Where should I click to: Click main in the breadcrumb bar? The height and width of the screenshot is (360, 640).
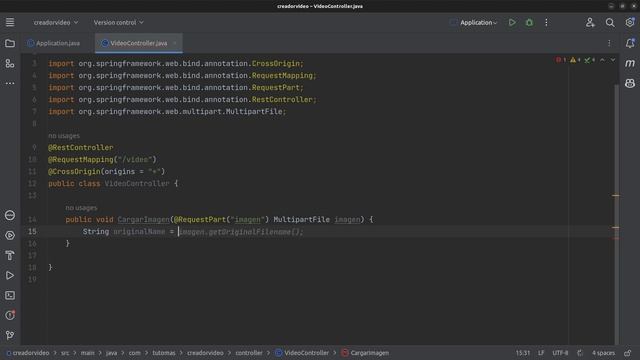(87, 353)
